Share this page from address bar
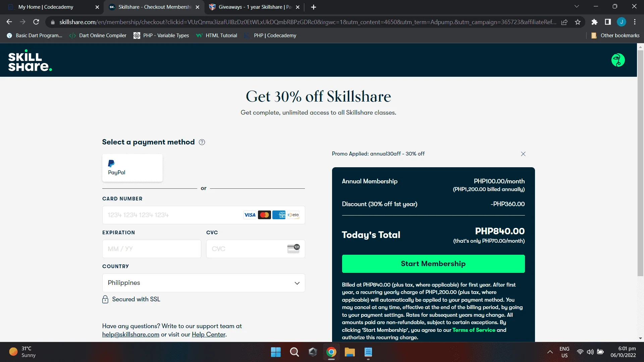644x362 pixels. coord(565,22)
